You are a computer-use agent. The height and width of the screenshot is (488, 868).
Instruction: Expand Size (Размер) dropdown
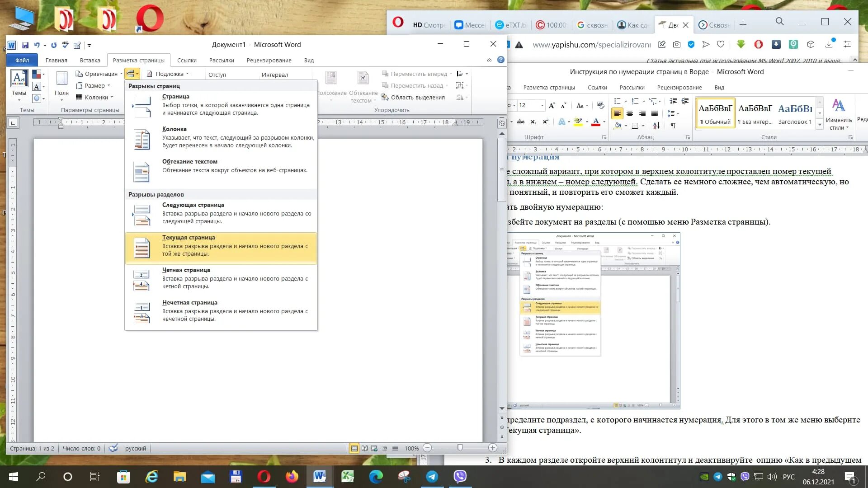pos(93,85)
